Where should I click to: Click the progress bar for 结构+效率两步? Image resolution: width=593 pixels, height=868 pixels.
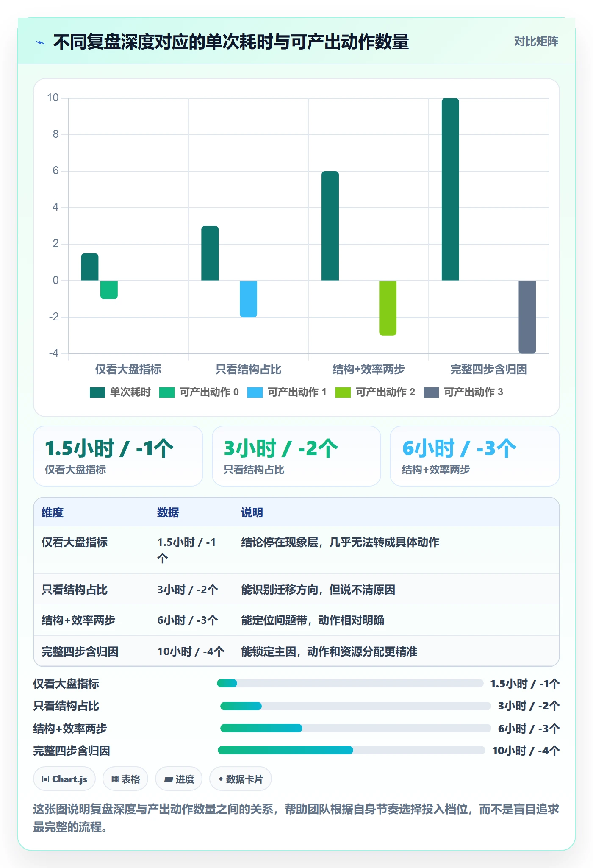coord(355,728)
